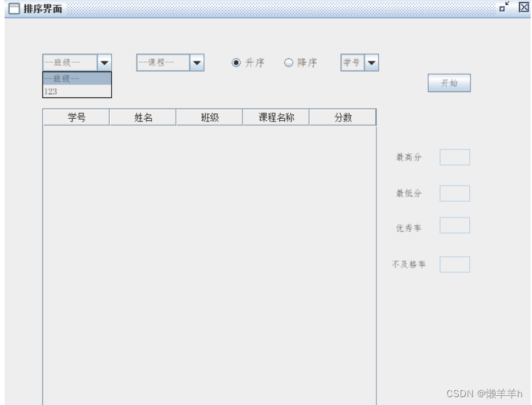532x405 pixels.
Task: Click the window icon in the title bar
Action: click(x=14, y=8)
